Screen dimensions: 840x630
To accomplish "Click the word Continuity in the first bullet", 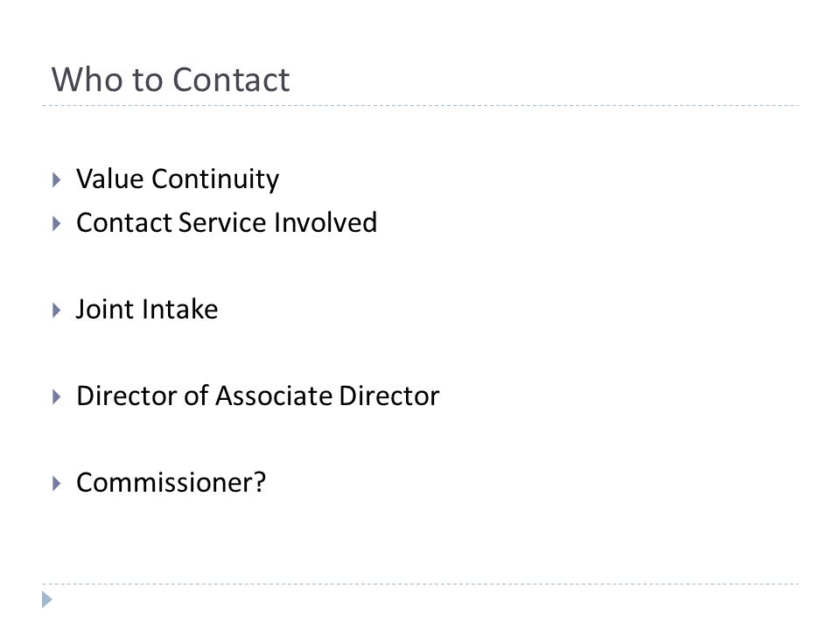I will (215, 179).
